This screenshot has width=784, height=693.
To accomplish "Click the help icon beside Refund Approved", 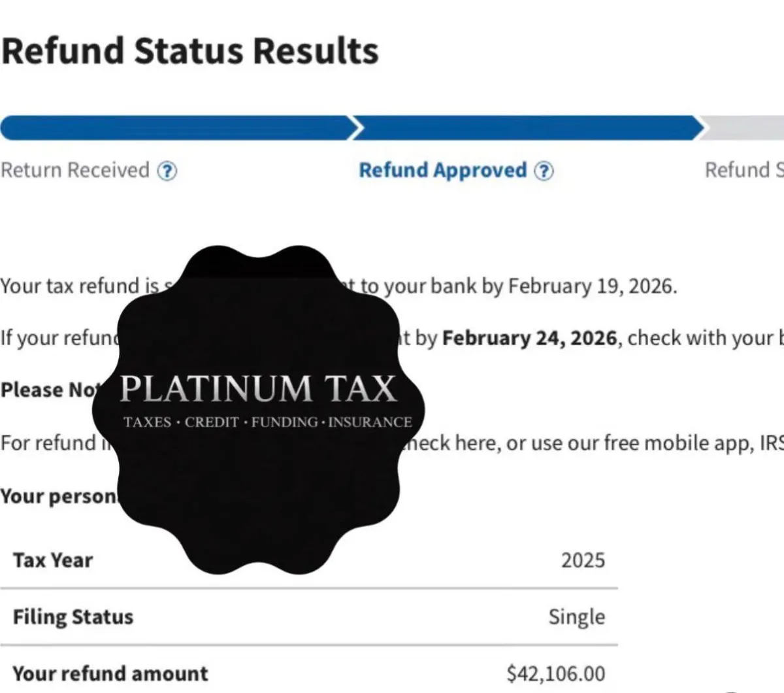I will (x=544, y=171).
